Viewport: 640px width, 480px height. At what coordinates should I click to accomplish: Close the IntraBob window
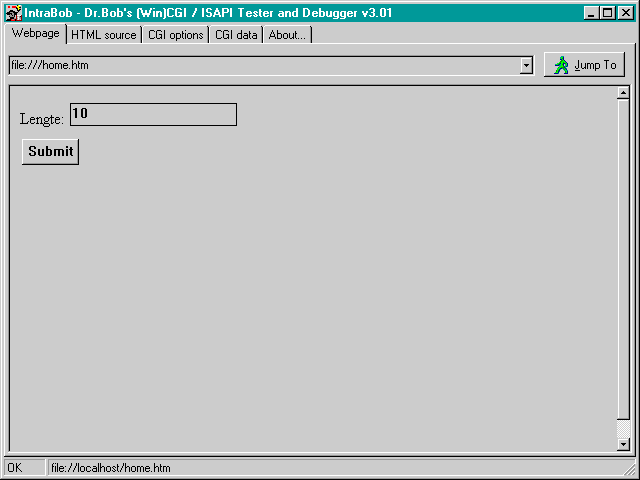(624, 13)
